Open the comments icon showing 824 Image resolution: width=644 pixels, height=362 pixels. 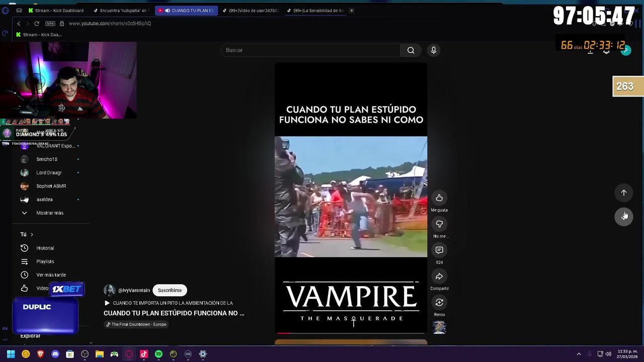pyautogui.click(x=439, y=250)
